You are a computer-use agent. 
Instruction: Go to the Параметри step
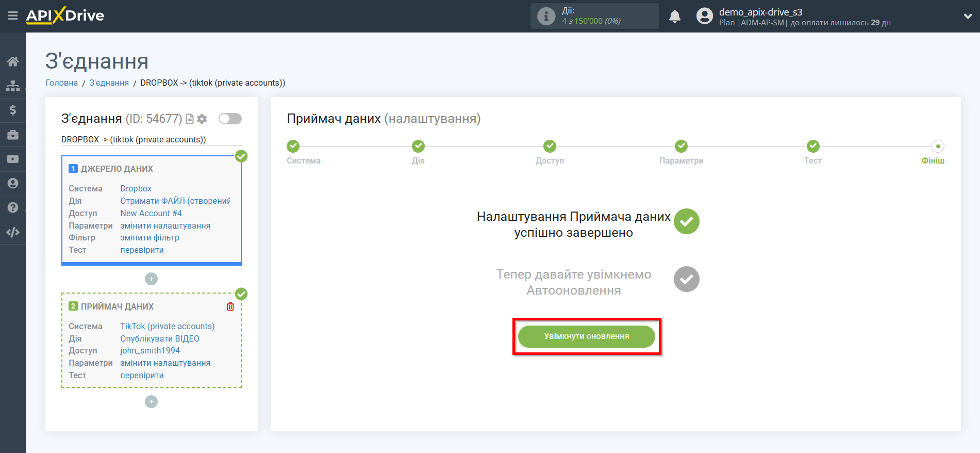click(681, 146)
